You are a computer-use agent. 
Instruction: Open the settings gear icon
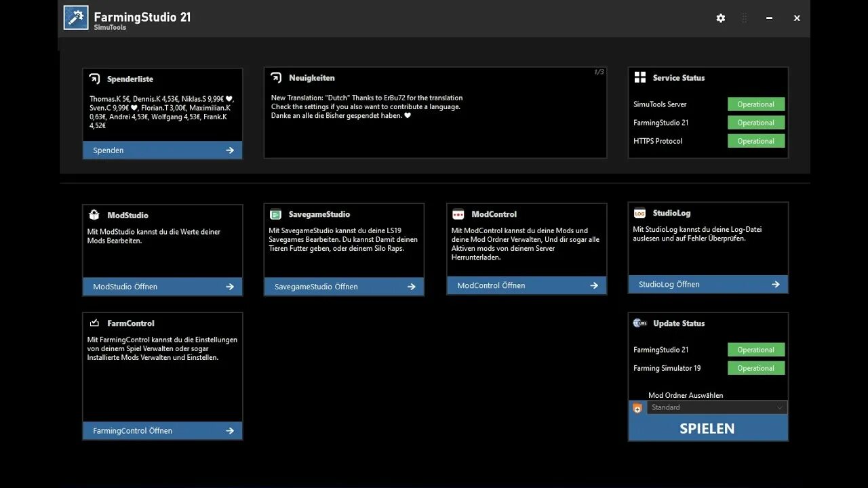pos(720,18)
